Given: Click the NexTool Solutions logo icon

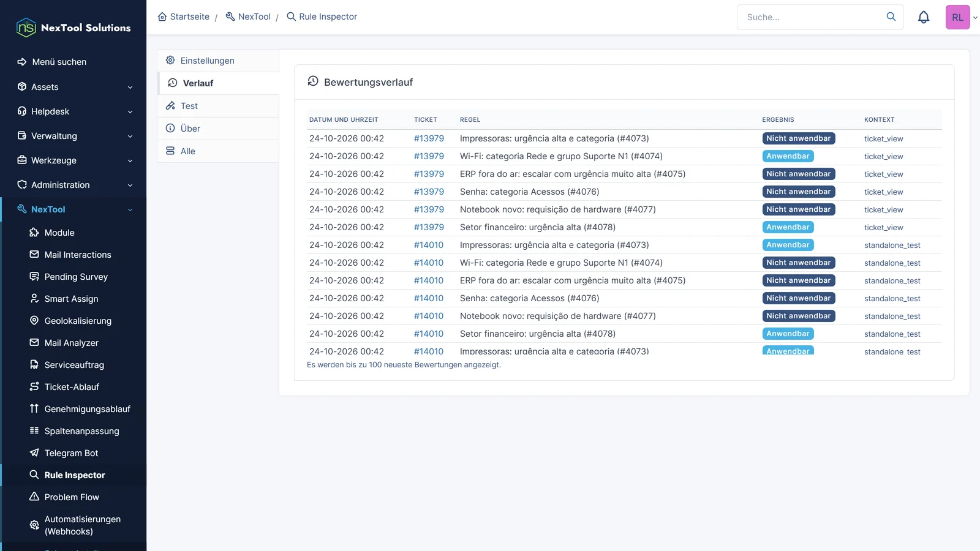Looking at the screenshot, I should 26,28.
